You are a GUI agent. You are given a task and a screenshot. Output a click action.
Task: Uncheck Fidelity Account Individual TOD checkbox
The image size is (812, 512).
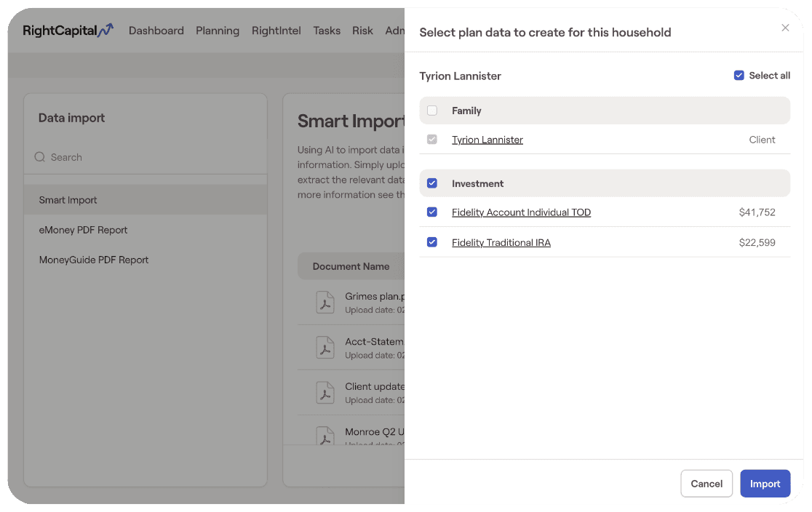coord(432,212)
